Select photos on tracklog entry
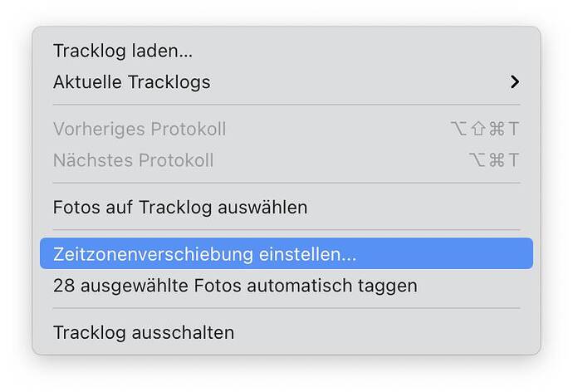This screenshot has height=392, width=573. (x=180, y=207)
